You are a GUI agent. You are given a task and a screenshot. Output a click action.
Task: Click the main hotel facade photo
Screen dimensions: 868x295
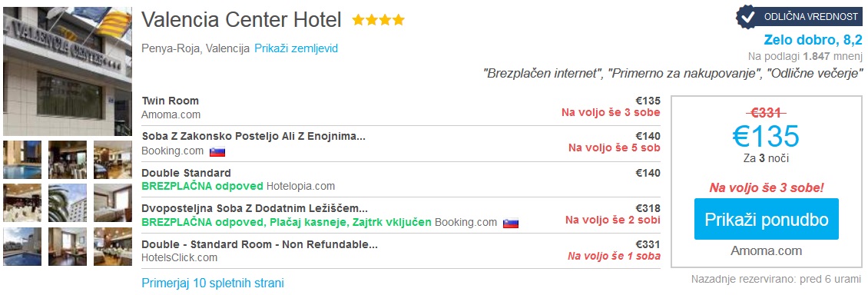[x=68, y=71]
